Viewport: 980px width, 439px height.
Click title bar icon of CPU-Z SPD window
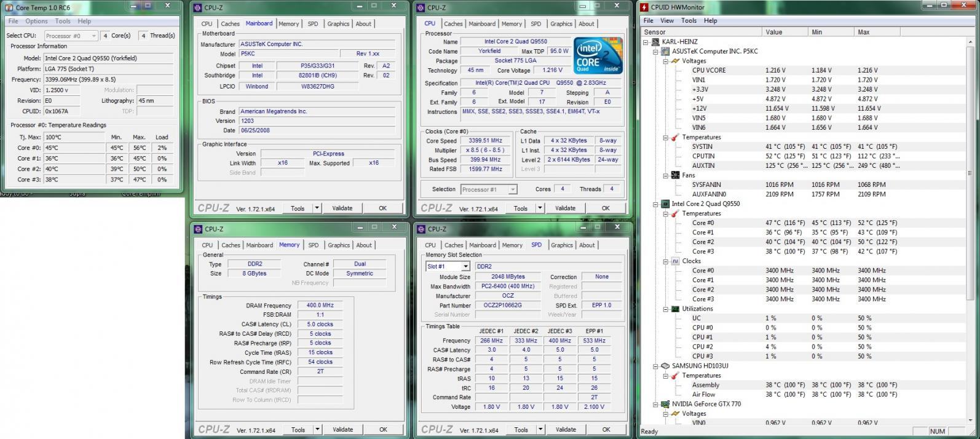[421, 229]
